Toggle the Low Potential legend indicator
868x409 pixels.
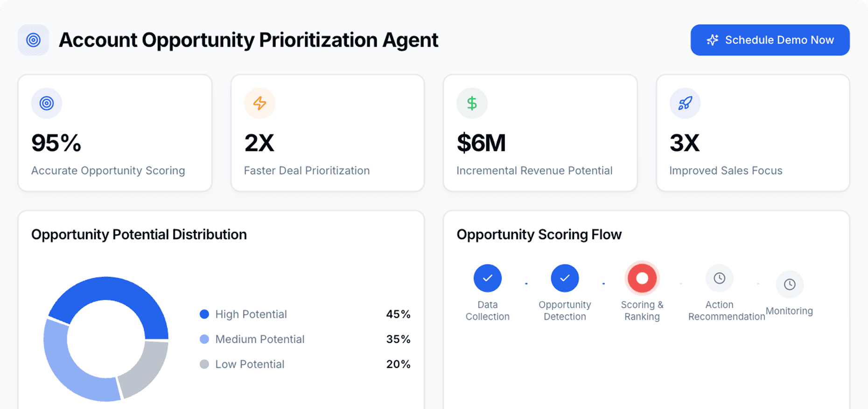[x=204, y=364]
